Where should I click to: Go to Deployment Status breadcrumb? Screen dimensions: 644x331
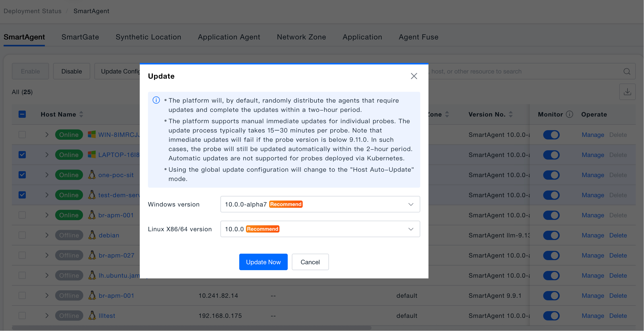tap(32, 11)
